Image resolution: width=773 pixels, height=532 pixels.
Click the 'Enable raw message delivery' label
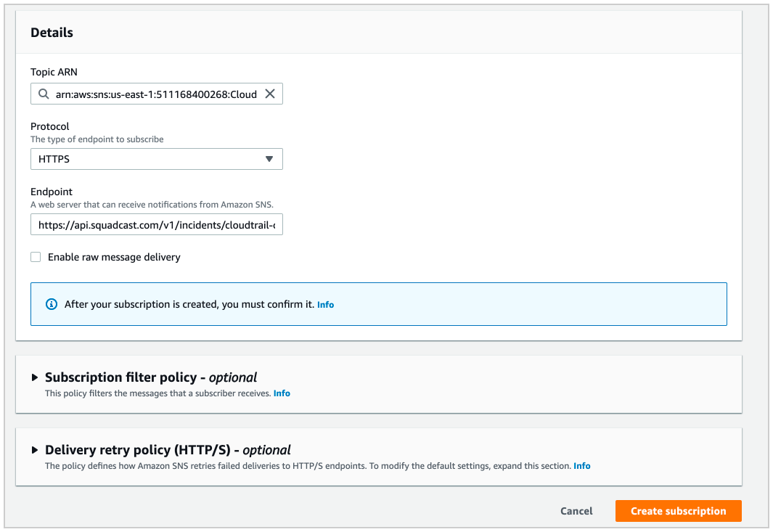pyautogui.click(x=114, y=258)
